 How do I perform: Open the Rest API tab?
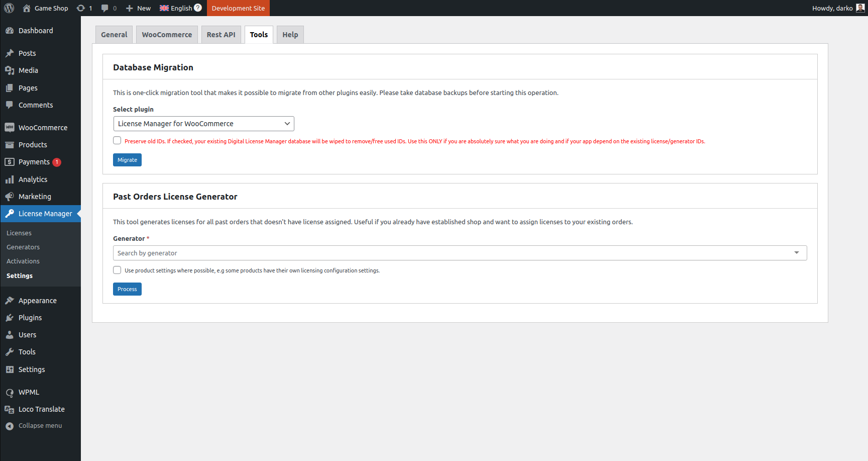221,35
